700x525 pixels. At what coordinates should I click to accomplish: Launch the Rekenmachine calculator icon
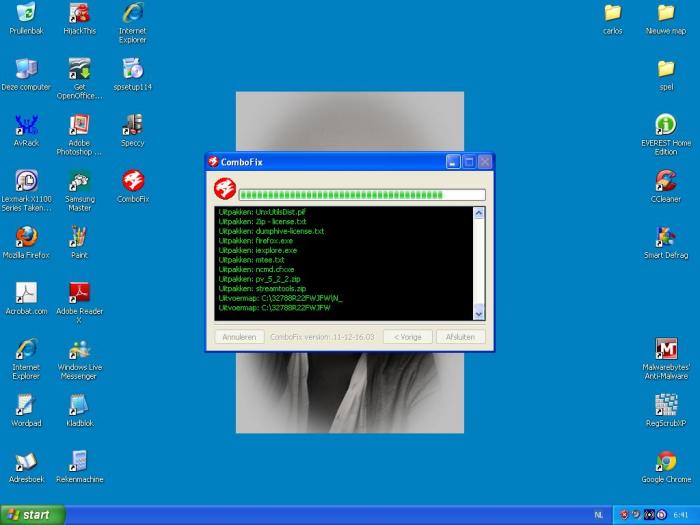tap(79, 467)
